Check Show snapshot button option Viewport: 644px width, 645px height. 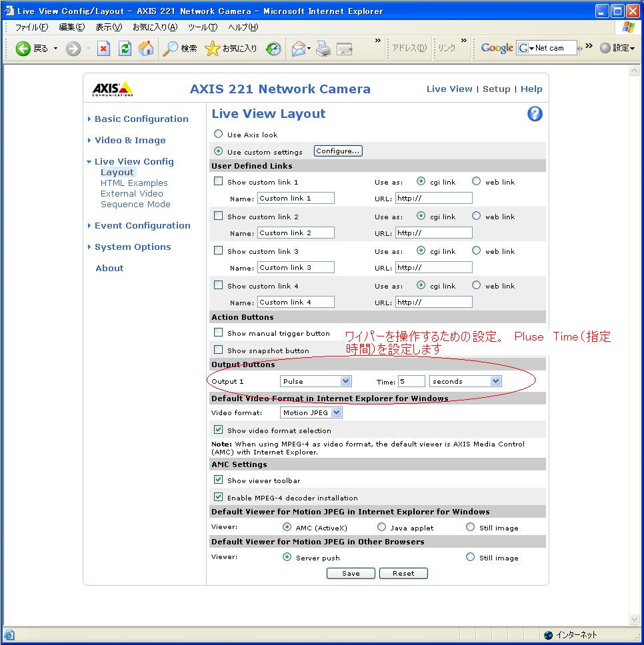click(218, 350)
